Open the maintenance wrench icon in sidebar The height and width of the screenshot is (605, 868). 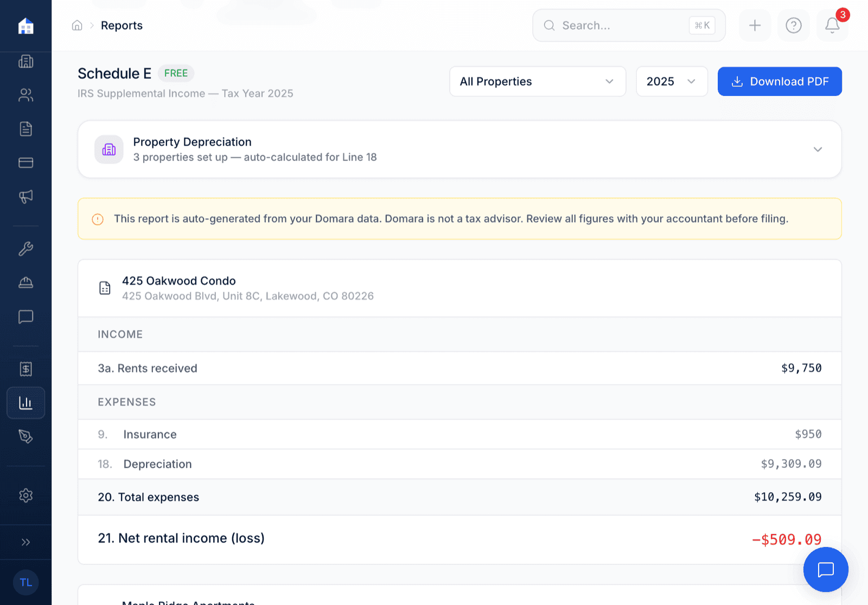pyautogui.click(x=25, y=249)
